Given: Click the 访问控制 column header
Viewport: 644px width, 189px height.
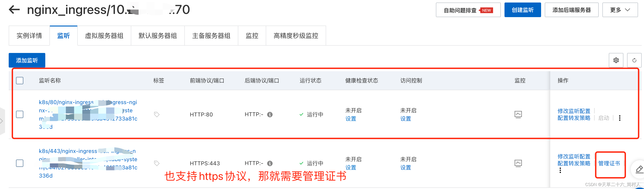Looking at the screenshot, I should (411, 80).
